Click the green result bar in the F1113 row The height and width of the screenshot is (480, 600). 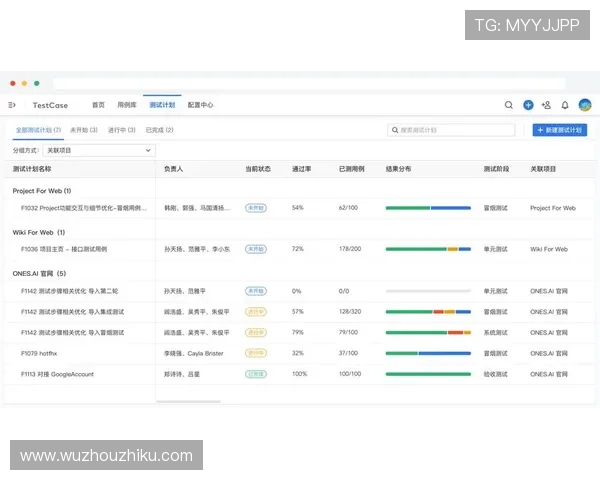point(428,374)
